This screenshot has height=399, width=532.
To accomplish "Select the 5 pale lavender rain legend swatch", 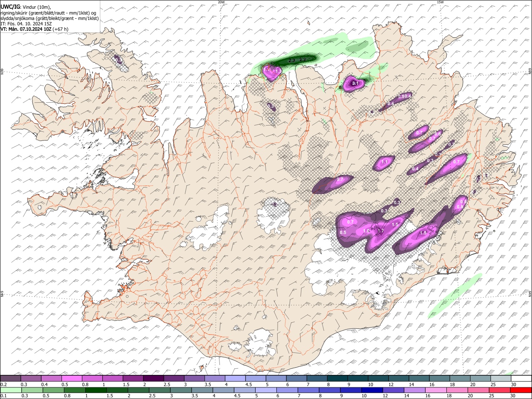I will point(266,390).
